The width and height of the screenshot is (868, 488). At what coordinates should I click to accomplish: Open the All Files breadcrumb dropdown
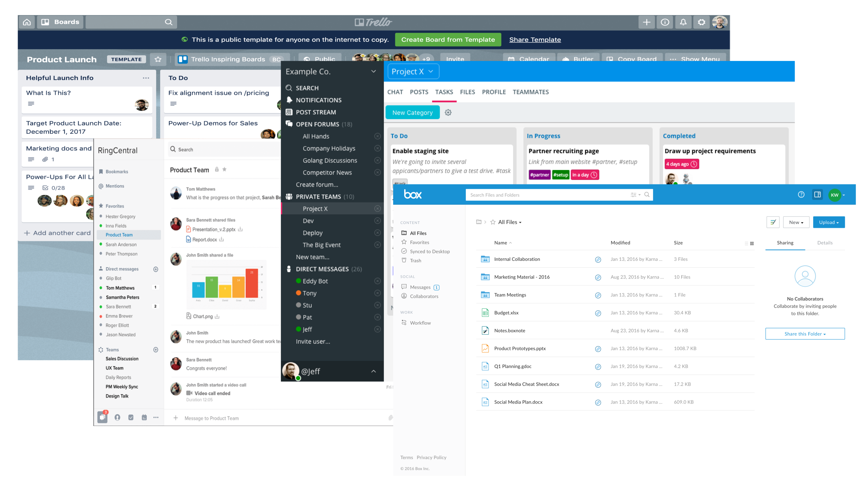point(510,222)
